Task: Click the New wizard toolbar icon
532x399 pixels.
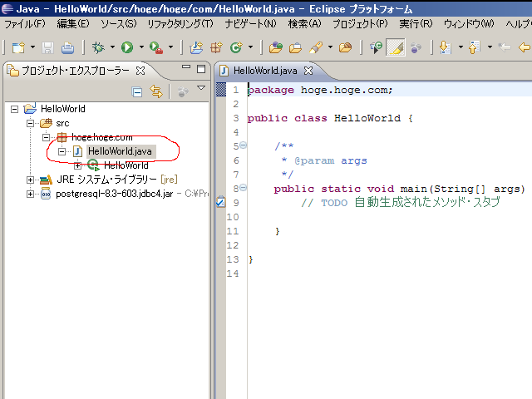Action: pos(18,48)
